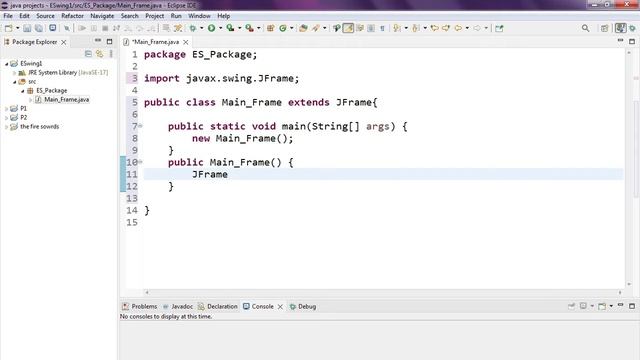Maximize the Package Explorer panel
Viewport: 640px width, 360px height.
coord(109,42)
